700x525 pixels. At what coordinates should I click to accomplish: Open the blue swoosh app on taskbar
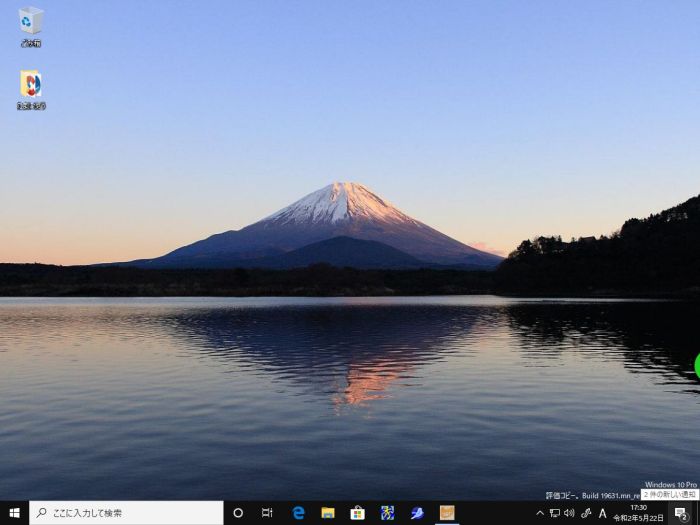(417, 513)
